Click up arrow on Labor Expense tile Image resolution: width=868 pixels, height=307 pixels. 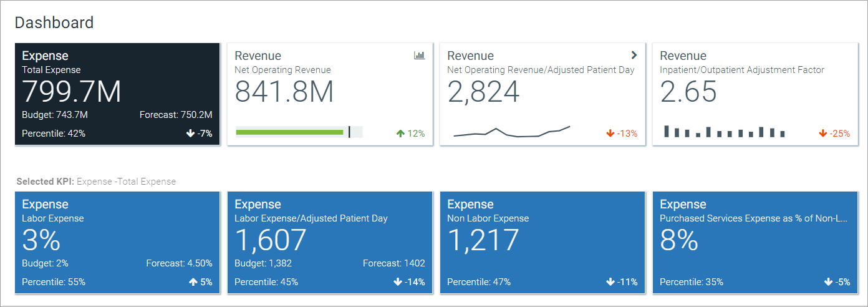193,282
